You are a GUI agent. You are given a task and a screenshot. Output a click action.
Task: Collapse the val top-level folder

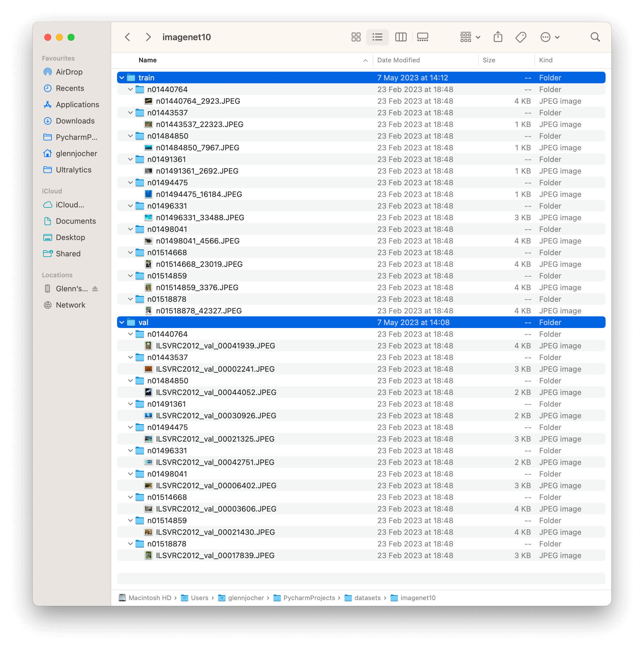[x=121, y=322]
